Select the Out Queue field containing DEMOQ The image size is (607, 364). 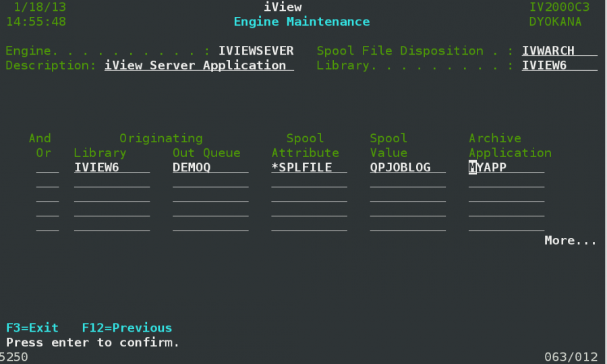point(210,167)
